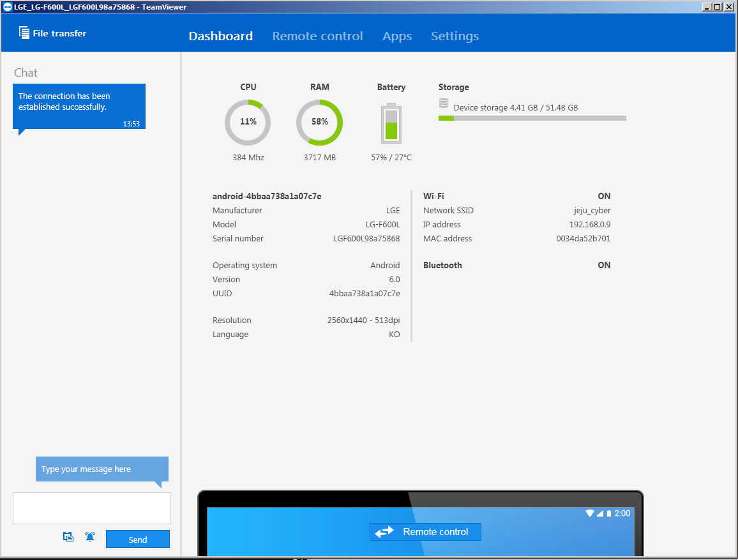Click the Android version 6.0 value

tap(395, 280)
